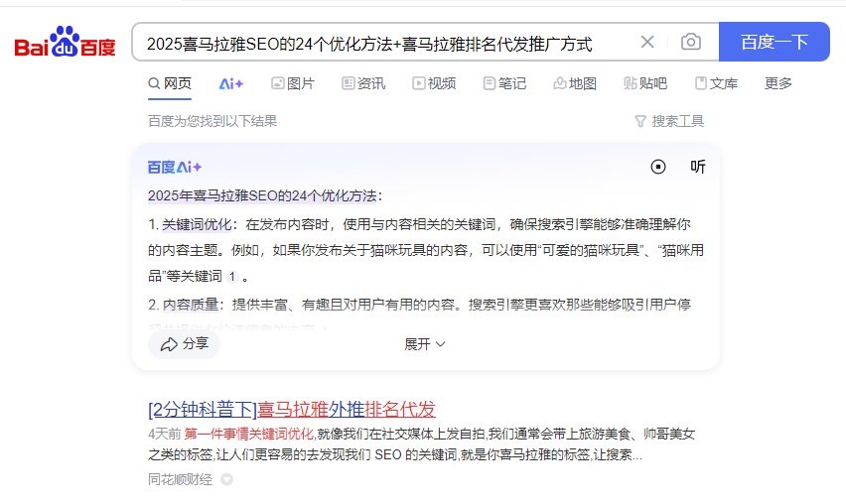
Task: Click the stop/record circle icon in AI card
Action: tap(658, 167)
